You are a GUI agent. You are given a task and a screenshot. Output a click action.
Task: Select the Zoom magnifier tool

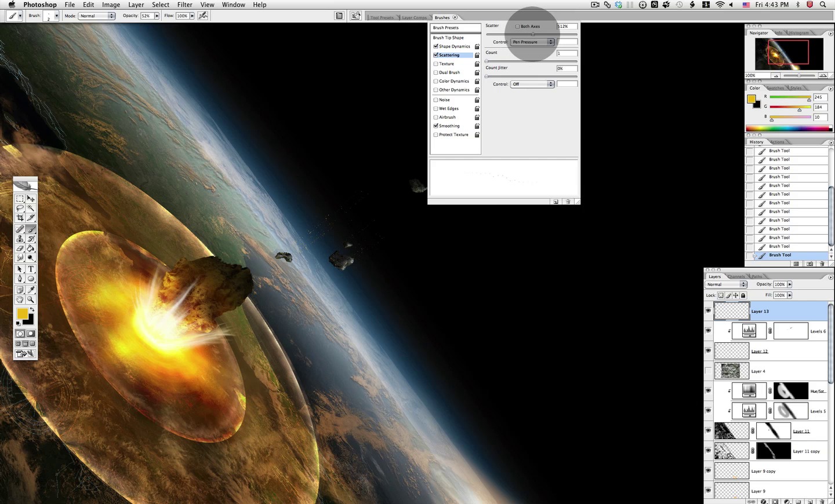(x=31, y=300)
